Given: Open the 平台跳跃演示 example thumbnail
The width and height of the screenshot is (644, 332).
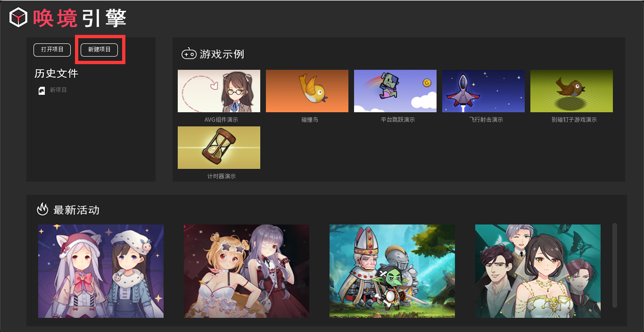Looking at the screenshot, I should tap(395, 91).
